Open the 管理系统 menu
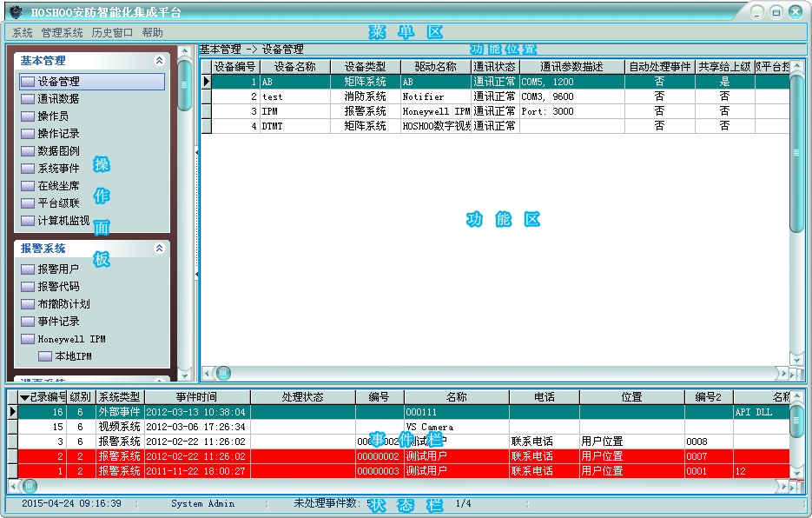This screenshot has height=518, width=812. 62,33
